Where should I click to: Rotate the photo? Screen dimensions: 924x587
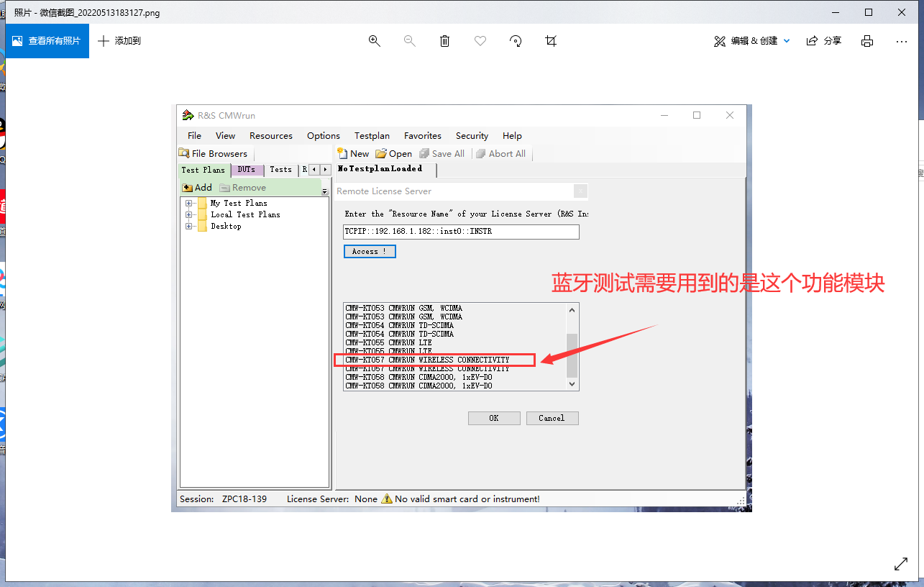point(516,41)
